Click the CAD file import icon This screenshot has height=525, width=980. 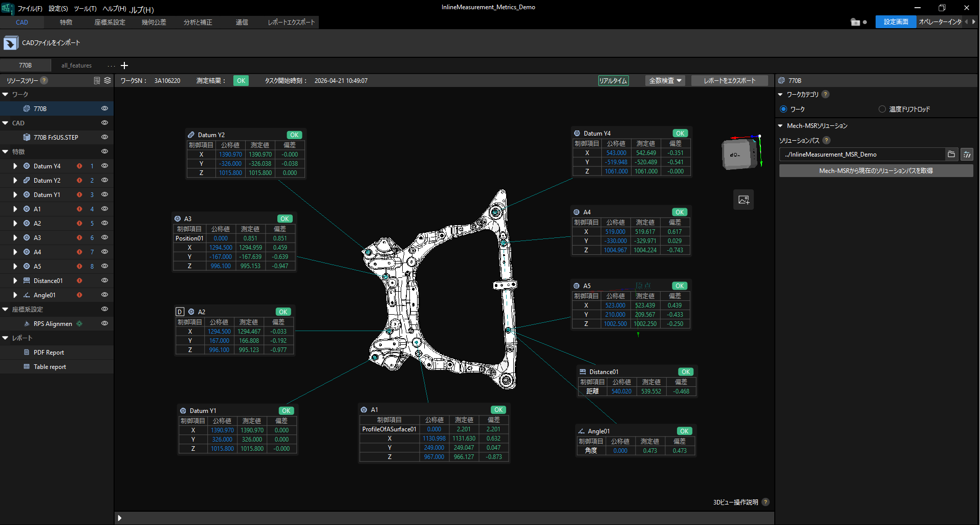tap(11, 43)
